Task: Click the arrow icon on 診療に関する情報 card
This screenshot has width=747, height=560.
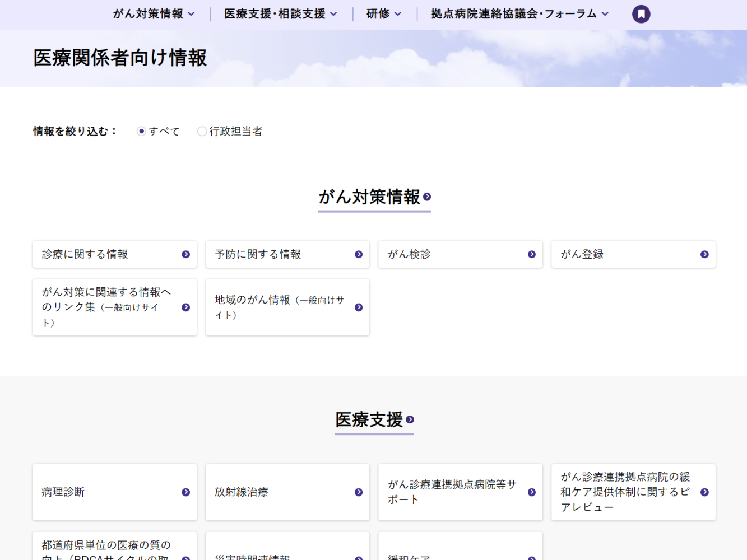Action: tap(185, 254)
